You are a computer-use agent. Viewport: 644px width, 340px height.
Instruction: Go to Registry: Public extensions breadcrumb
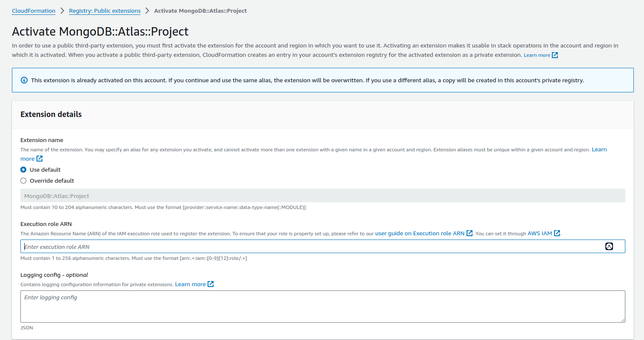point(105,11)
